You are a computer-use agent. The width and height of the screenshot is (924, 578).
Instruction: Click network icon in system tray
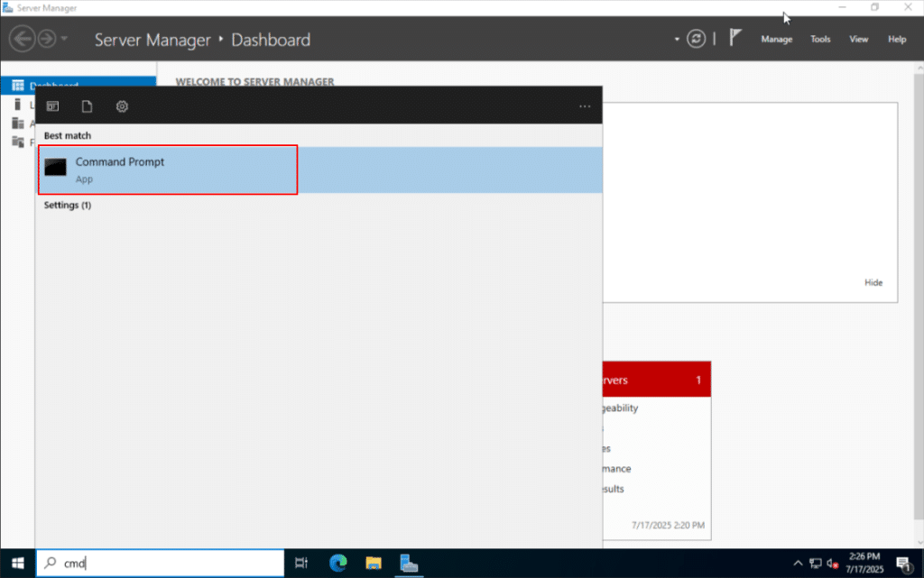[x=816, y=564]
